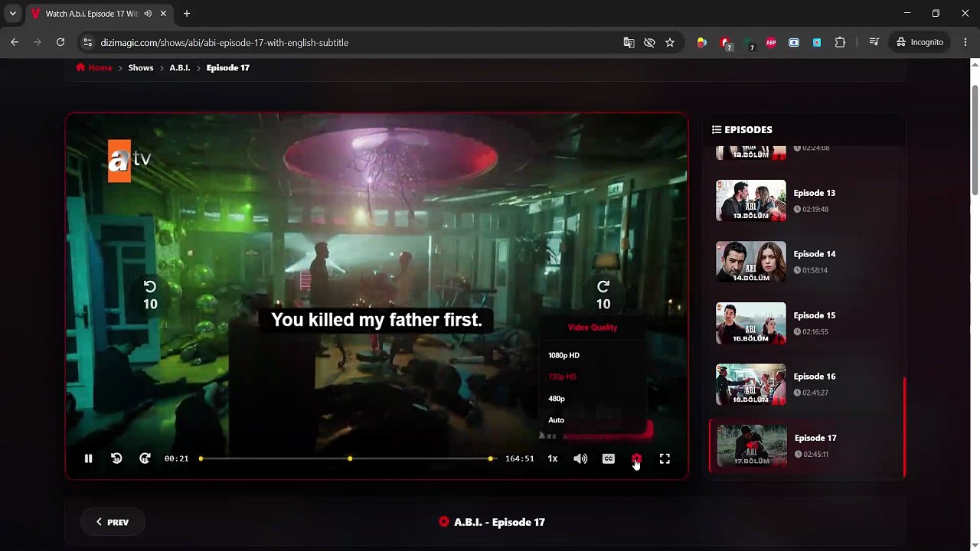Screen dimensions: 980x551
Task: Click the EPISODES list header icon
Action: click(x=717, y=130)
